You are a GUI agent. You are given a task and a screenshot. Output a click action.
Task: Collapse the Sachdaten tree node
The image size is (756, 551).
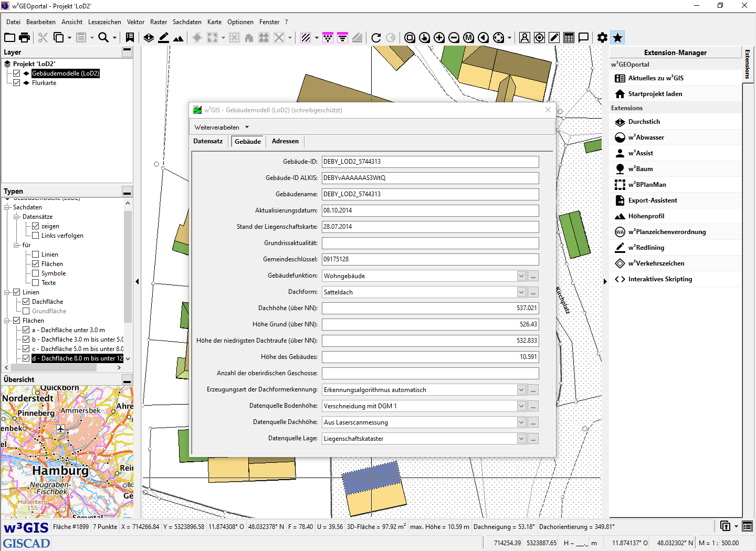pos(7,207)
